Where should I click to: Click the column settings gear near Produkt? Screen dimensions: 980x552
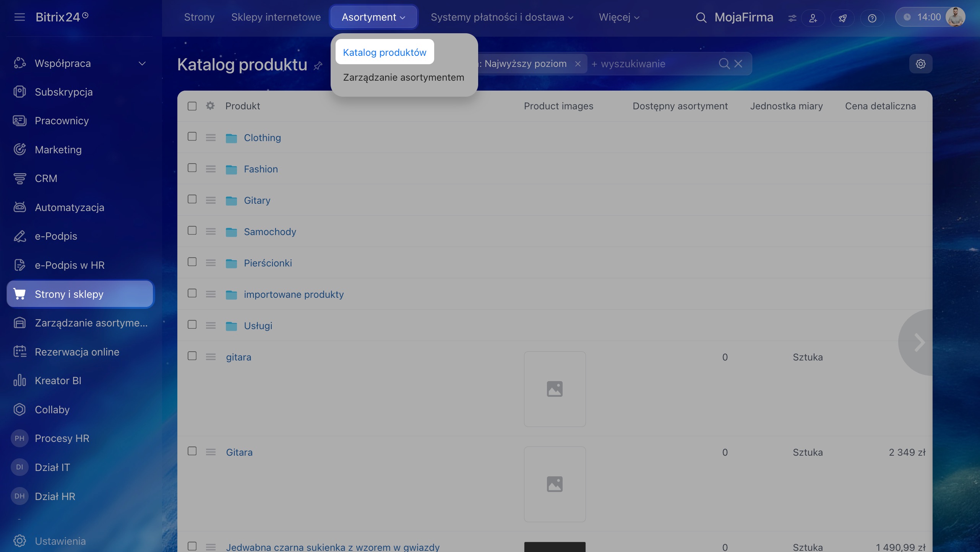[x=210, y=106]
